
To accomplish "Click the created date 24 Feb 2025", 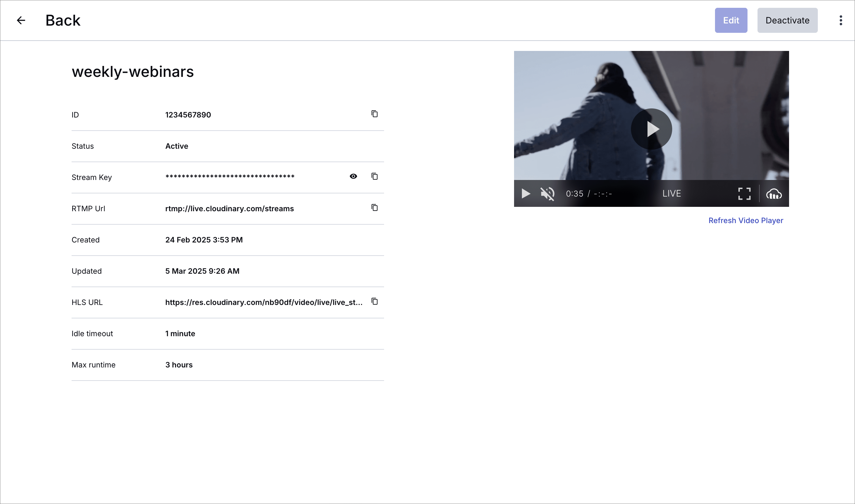I will (x=204, y=240).
